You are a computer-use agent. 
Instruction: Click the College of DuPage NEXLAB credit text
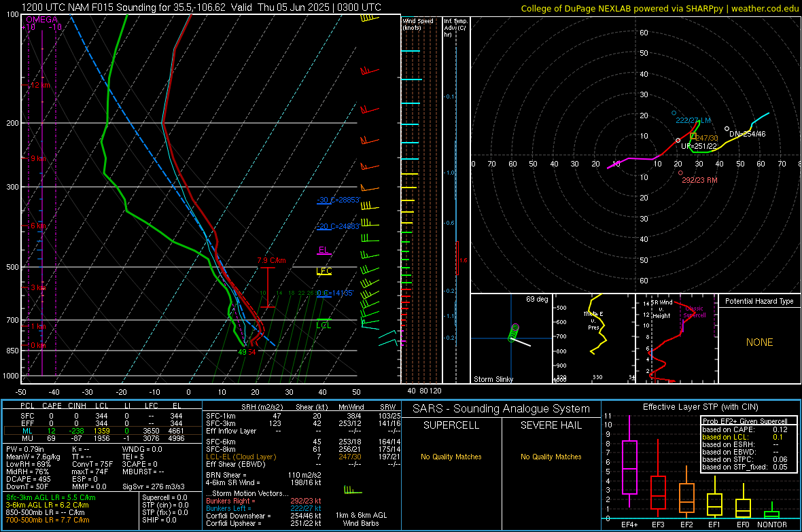click(659, 8)
